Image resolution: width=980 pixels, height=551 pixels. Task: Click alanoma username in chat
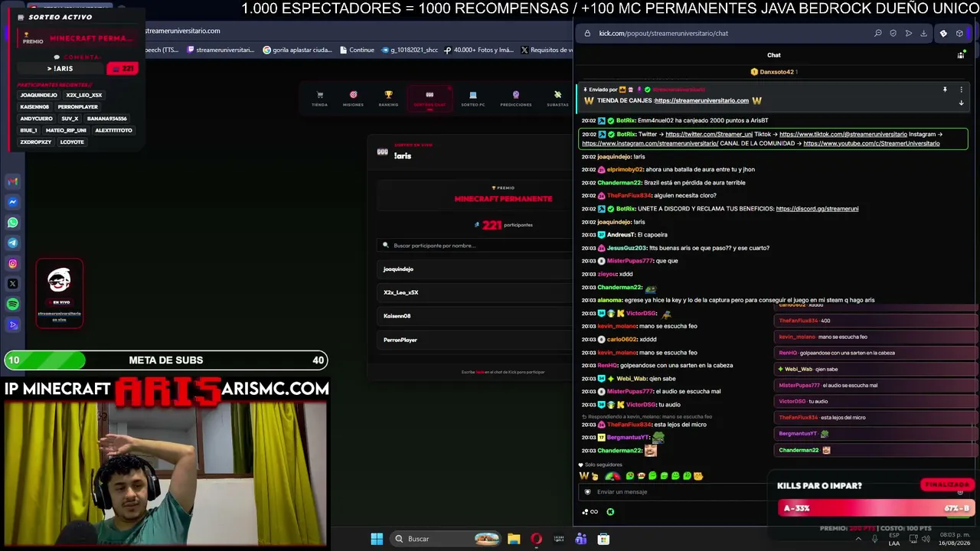click(x=610, y=300)
